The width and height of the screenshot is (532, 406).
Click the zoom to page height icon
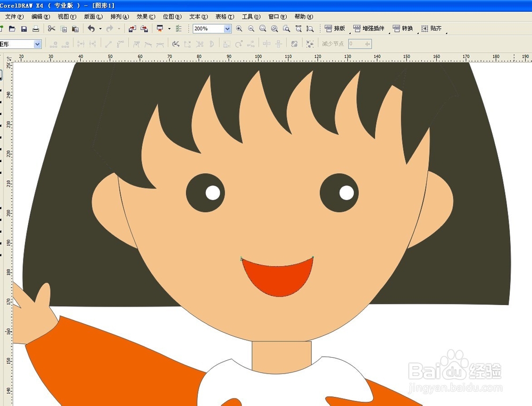310,29
